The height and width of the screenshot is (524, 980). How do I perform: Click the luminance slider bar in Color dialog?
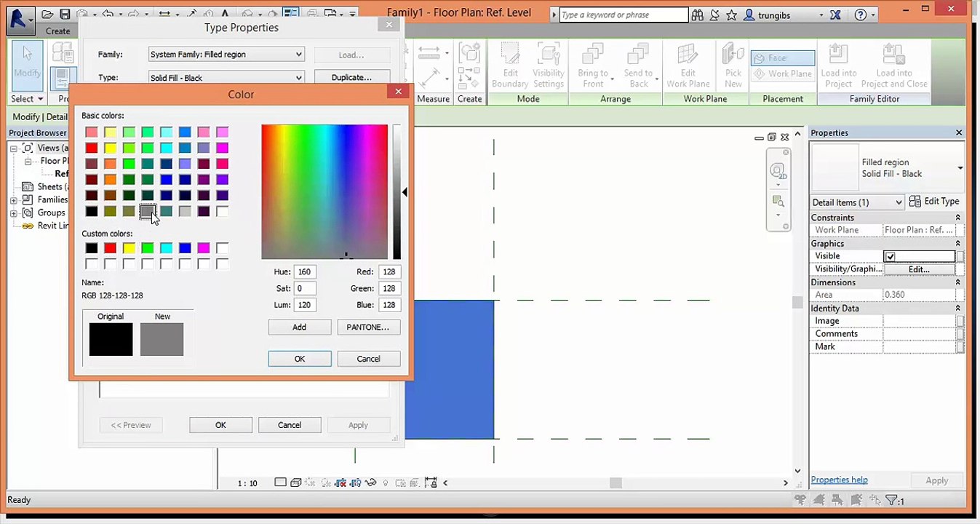[x=397, y=192]
